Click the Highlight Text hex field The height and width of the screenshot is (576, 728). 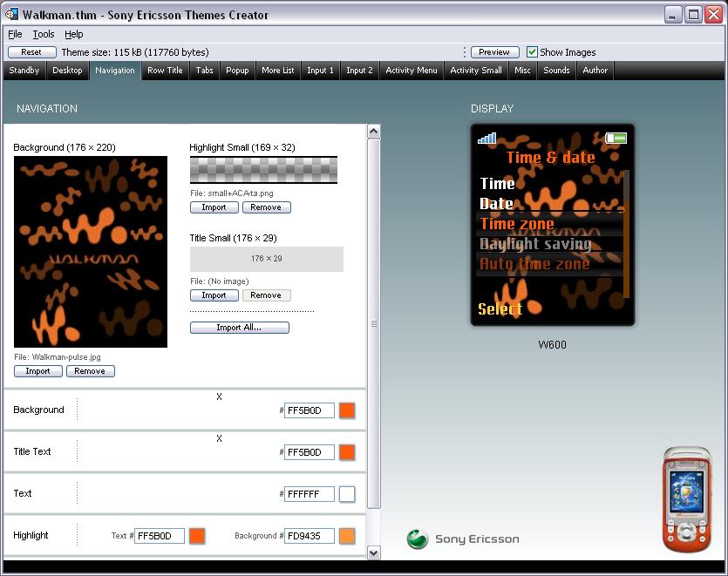pos(160,536)
